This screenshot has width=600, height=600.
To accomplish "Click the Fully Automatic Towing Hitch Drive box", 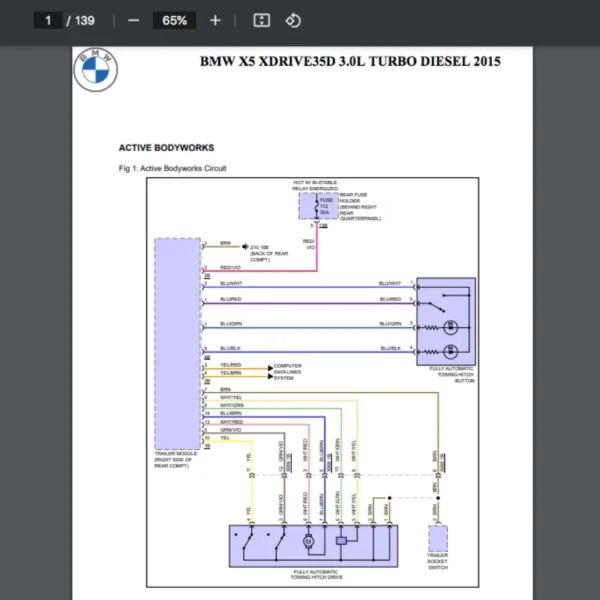I will [314, 546].
